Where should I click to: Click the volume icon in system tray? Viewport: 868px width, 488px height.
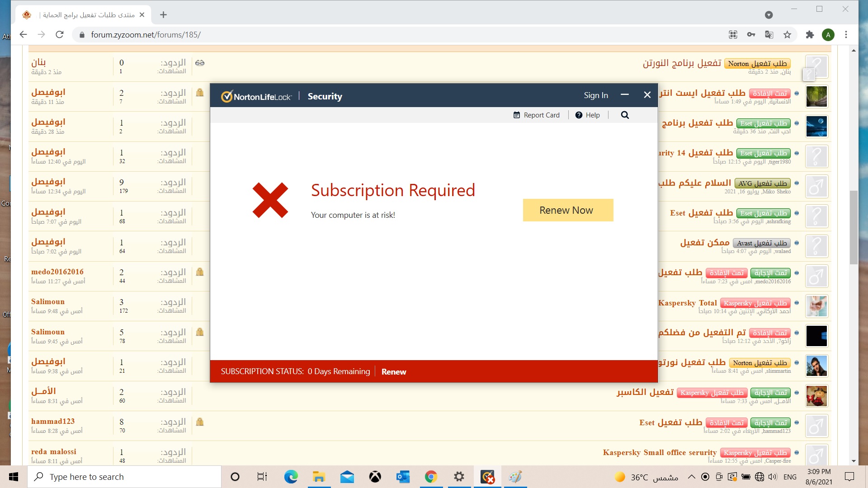(773, 477)
